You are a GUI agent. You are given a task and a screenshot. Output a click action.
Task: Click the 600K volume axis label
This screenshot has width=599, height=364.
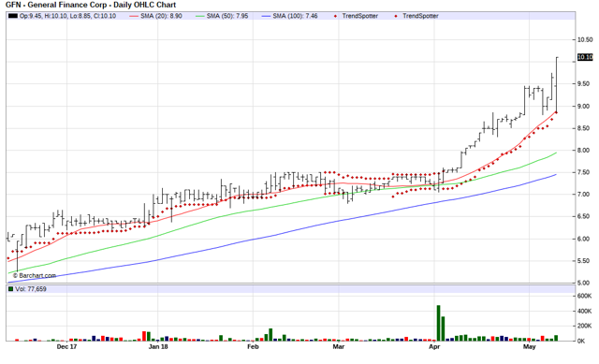[x=585, y=296]
